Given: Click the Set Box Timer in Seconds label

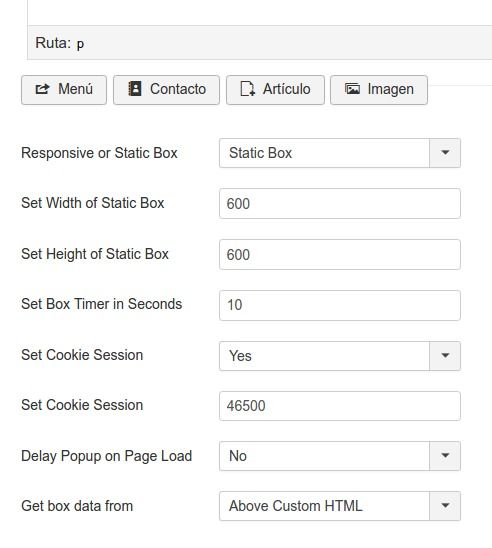Looking at the screenshot, I should click(102, 304).
